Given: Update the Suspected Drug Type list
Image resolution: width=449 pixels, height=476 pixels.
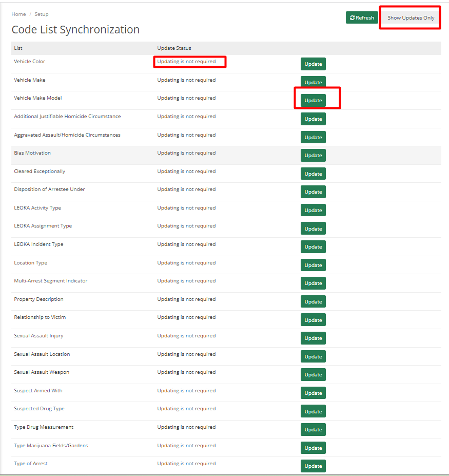Looking at the screenshot, I should tap(313, 411).
